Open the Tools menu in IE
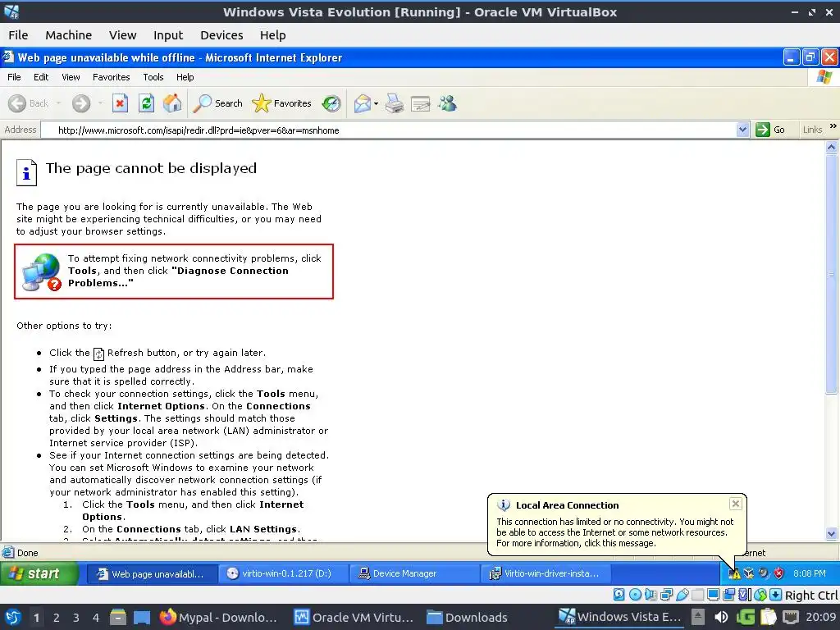This screenshot has height=630, width=840. click(153, 77)
